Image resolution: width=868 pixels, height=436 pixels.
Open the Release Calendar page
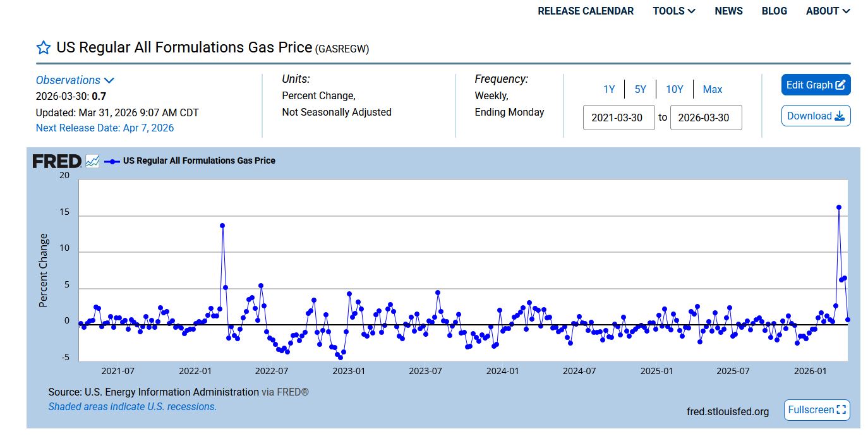click(586, 11)
